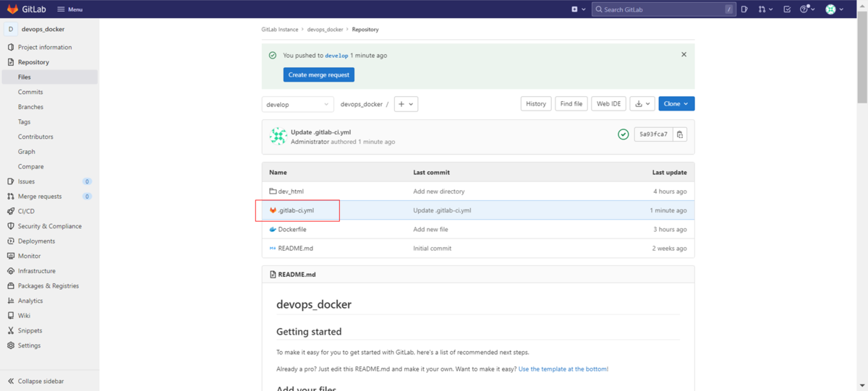Viewport: 868px width, 391px height.
Task: Copy commit SHA 5a93fca7 to clipboard
Action: [x=679, y=134]
